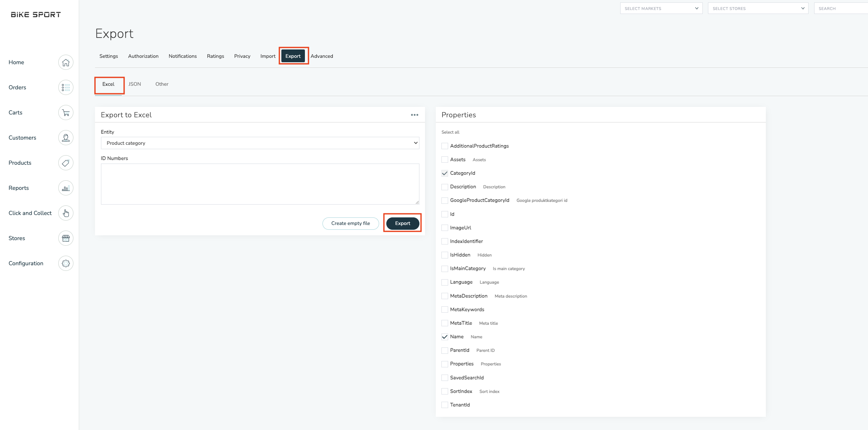Click Select all in the Properties panel
This screenshot has width=868, height=430.
pos(450,132)
